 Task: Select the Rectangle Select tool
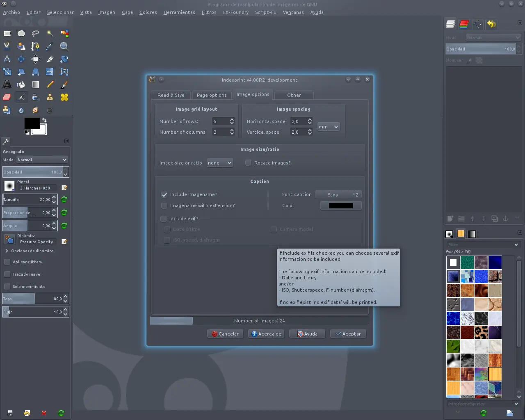point(7,34)
